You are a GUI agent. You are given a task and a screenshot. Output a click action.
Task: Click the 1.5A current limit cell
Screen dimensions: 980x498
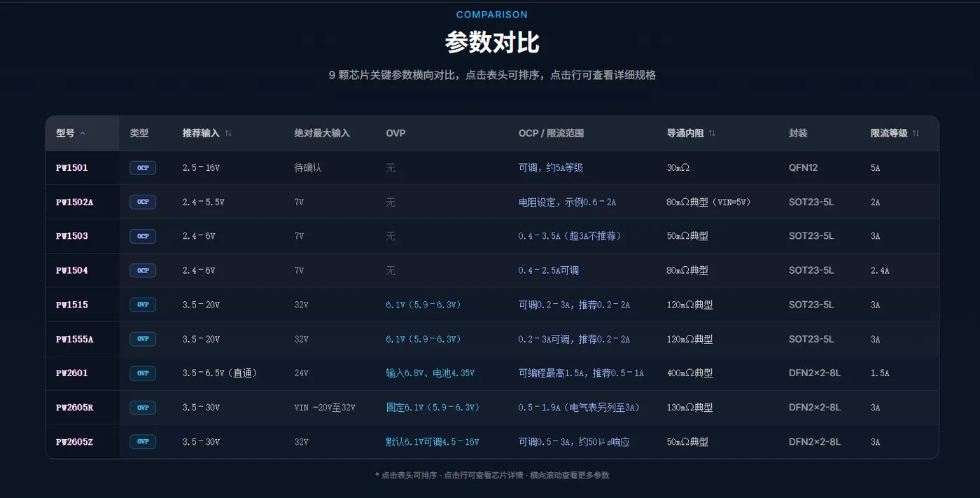(x=880, y=373)
